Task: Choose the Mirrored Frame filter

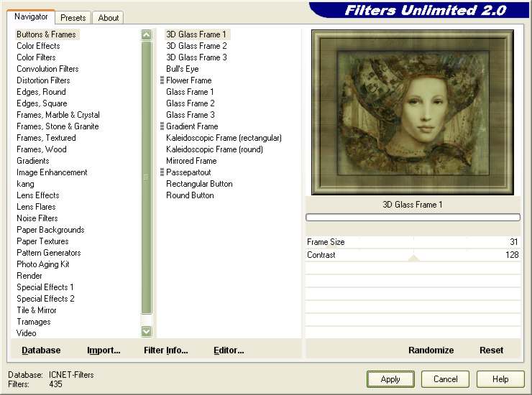Action: pos(191,161)
